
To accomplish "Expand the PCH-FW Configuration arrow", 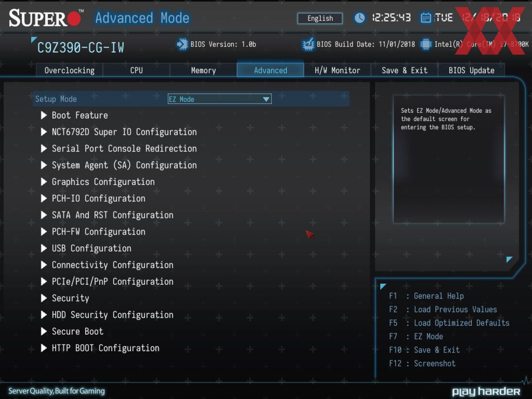I will pyautogui.click(x=44, y=232).
